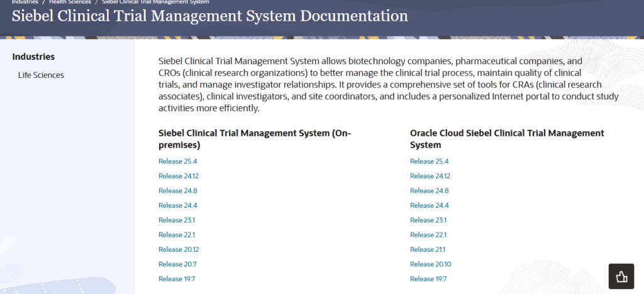Click the thumbs-up feedback icon

[621, 276]
